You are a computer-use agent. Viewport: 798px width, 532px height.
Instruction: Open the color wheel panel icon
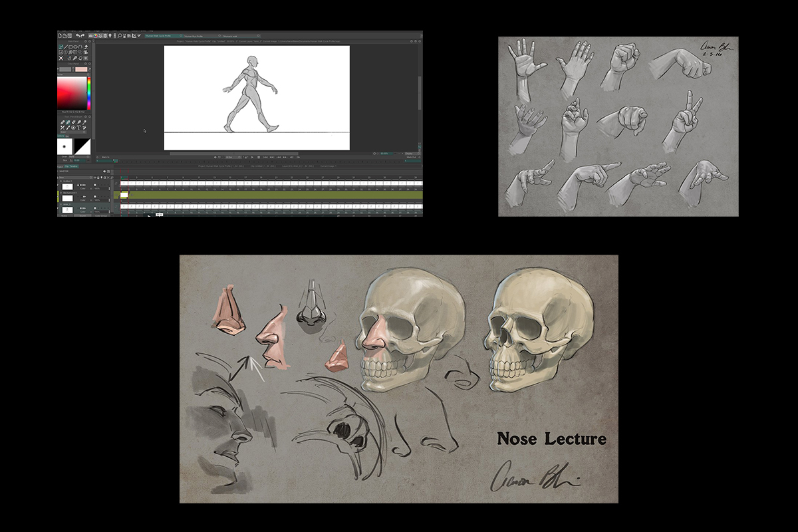[96, 36]
